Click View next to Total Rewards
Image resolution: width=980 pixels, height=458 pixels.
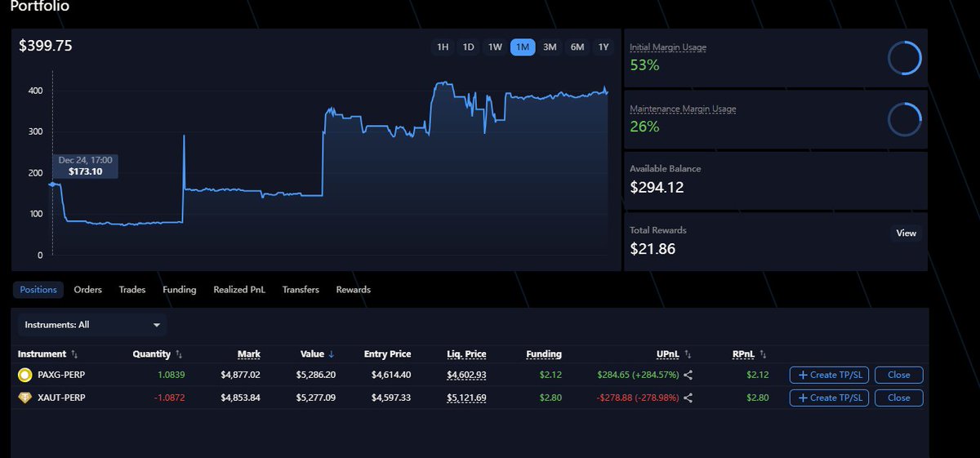coord(906,233)
